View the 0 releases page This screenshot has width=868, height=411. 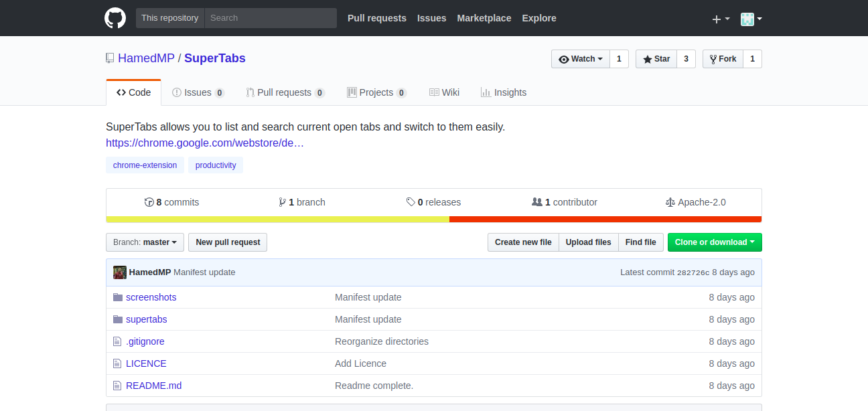433,202
